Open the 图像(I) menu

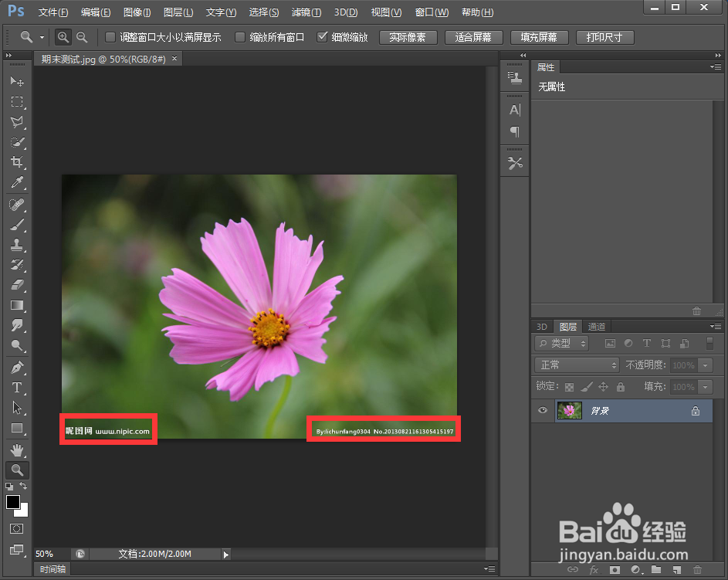137,12
